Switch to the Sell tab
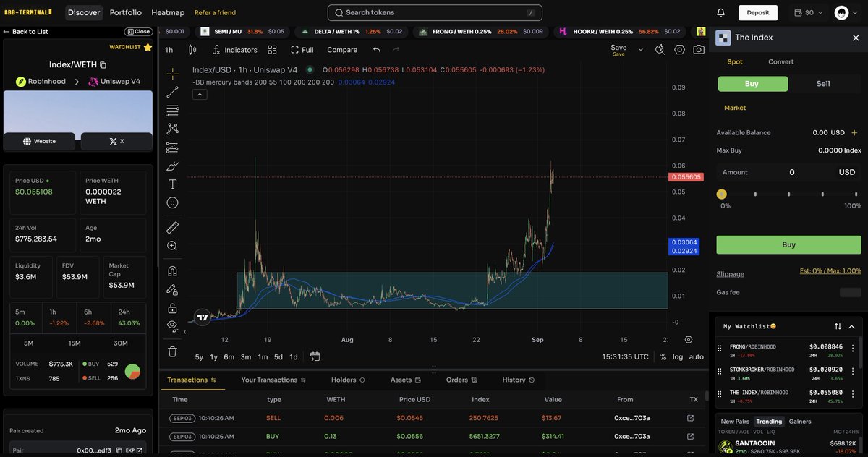 [x=823, y=84]
